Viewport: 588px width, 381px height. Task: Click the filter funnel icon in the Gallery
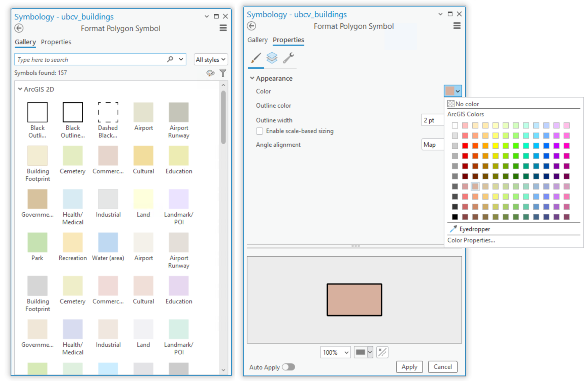[x=222, y=73]
